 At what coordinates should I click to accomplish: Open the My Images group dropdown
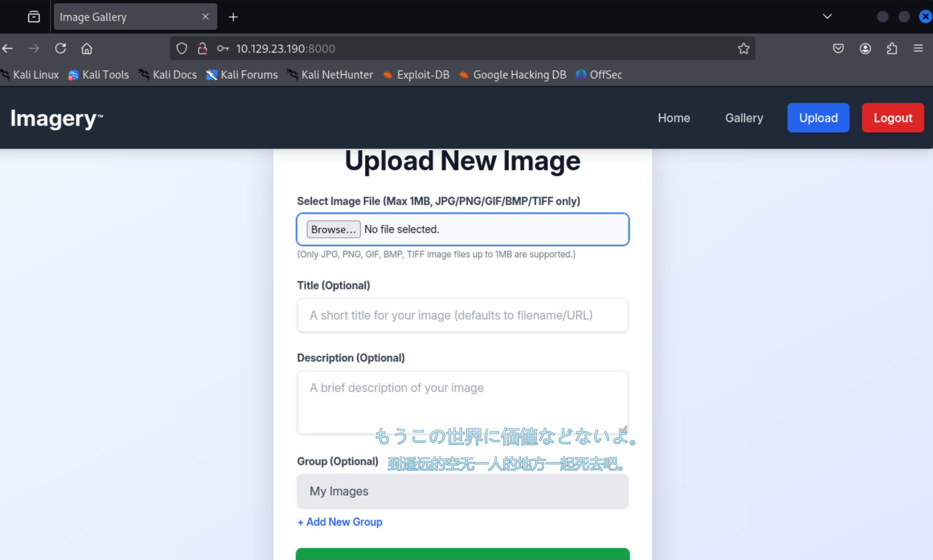462,491
